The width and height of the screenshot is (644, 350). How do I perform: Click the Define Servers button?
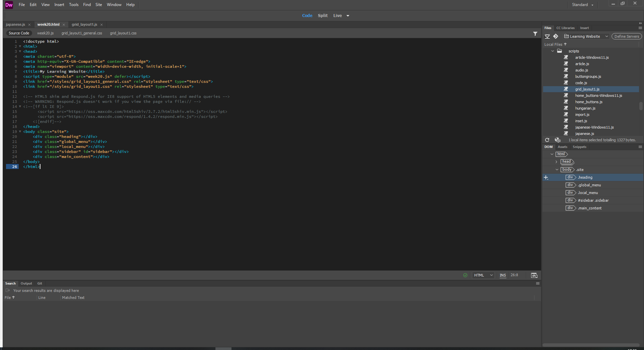pos(627,36)
